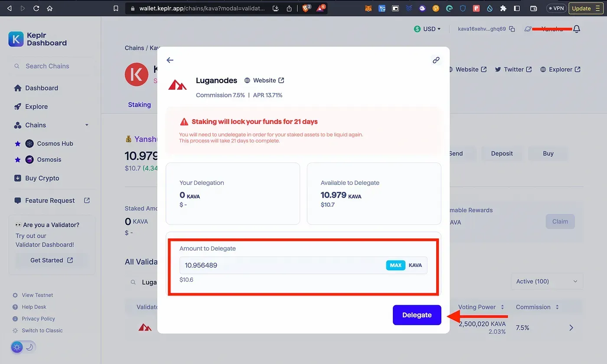Open the USD currency dropdown

tap(428, 29)
